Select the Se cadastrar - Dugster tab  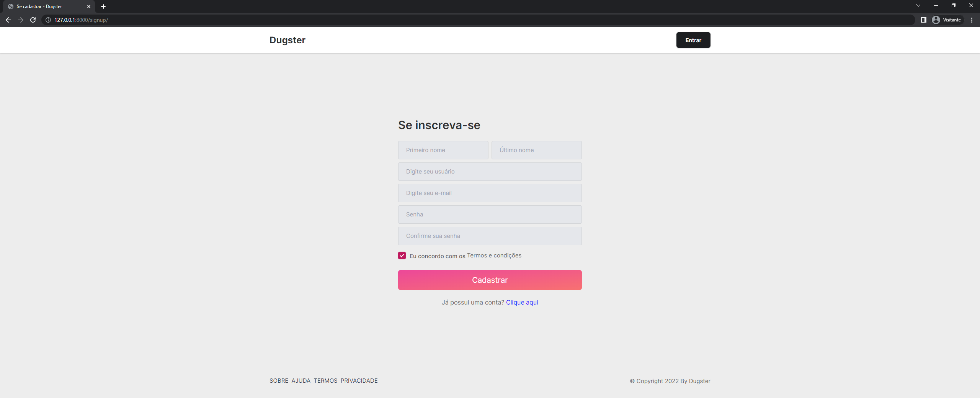click(x=46, y=7)
